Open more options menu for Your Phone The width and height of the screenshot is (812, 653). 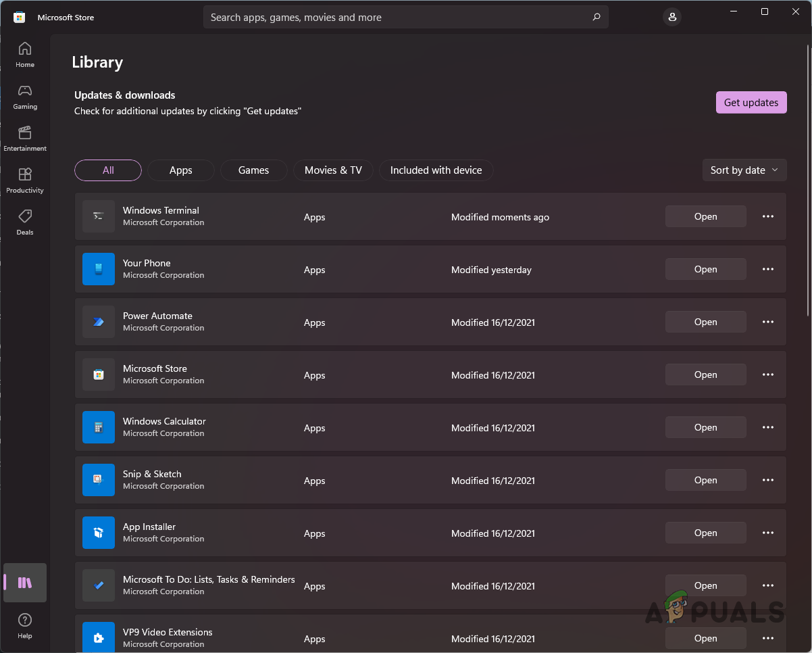pyautogui.click(x=767, y=269)
